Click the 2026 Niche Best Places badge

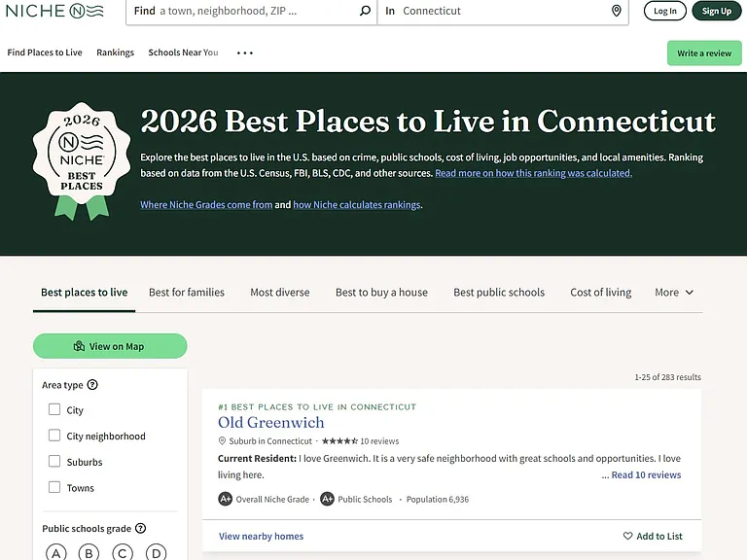(82, 161)
